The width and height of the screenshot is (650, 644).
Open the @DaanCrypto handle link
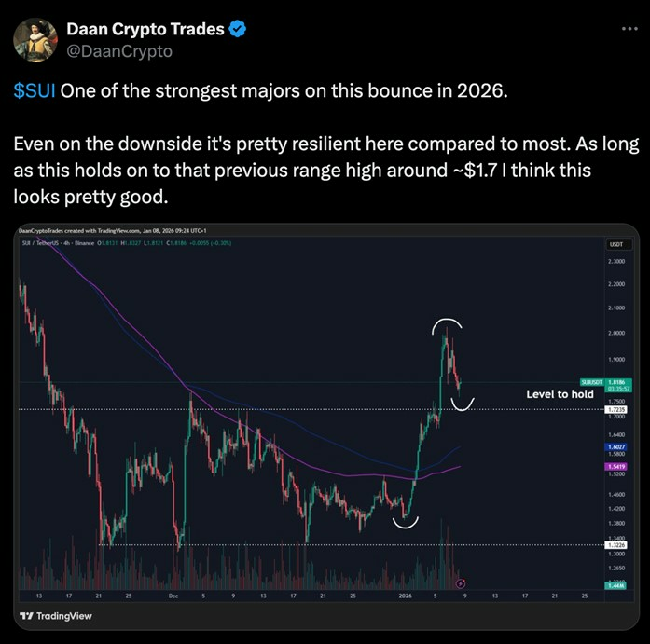(x=118, y=51)
